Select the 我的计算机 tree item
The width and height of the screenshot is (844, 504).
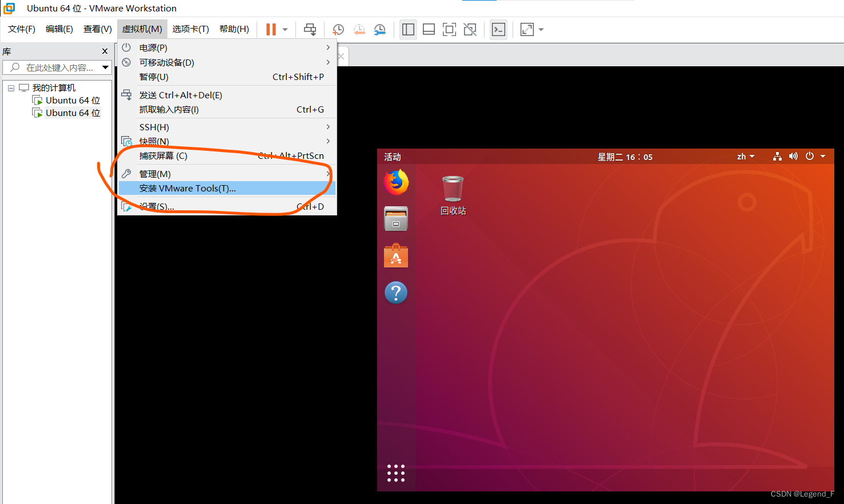[x=54, y=87]
